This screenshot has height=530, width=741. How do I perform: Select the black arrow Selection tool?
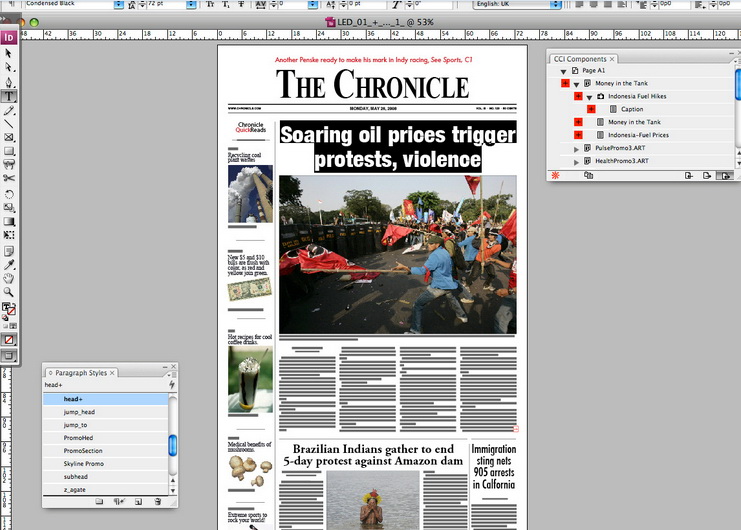pos(8,53)
